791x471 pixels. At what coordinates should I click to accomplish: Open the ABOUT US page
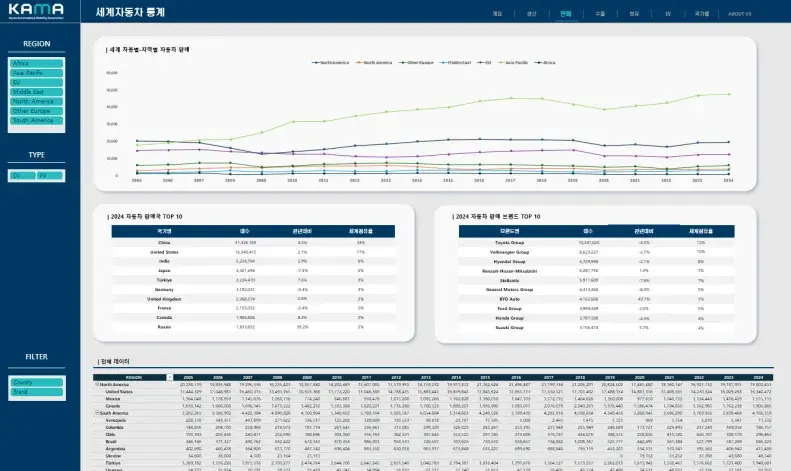740,14
